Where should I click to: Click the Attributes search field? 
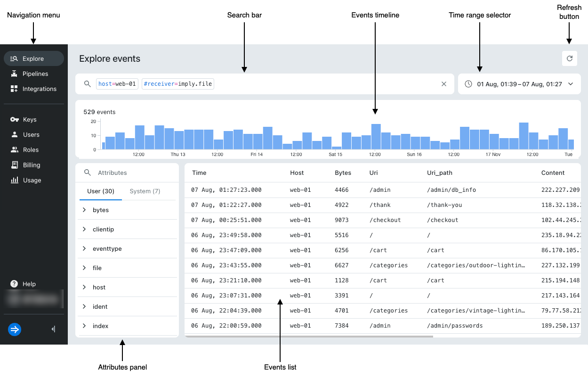[132, 173]
